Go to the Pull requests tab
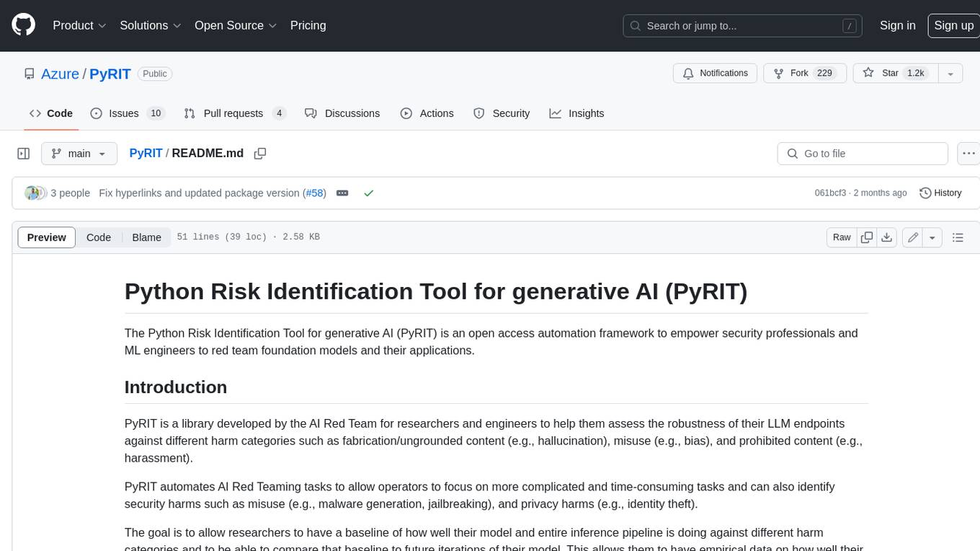Viewport: 980px width, 551px height. coord(234,113)
